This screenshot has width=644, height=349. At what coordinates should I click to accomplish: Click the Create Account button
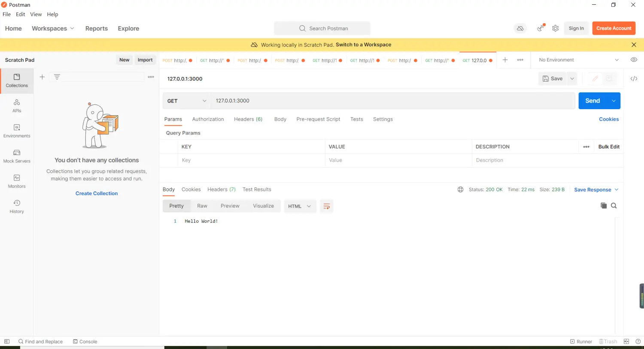pos(614,28)
